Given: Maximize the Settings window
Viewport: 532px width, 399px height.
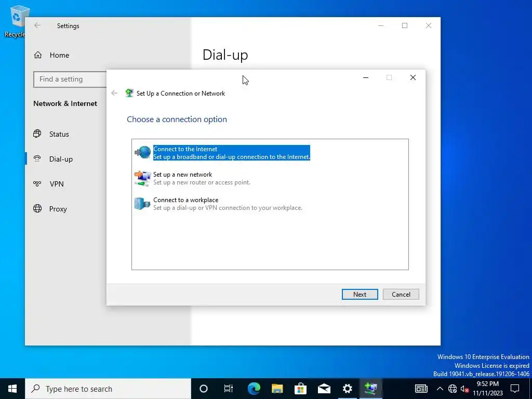Looking at the screenshot, I should click(x=404, y=25).
